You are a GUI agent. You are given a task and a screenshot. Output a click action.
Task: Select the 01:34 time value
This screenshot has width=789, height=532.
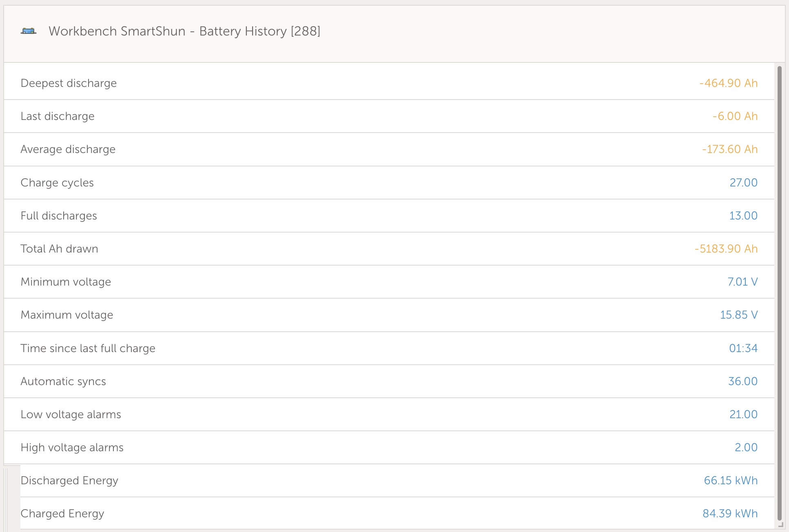tap(743, 348)
